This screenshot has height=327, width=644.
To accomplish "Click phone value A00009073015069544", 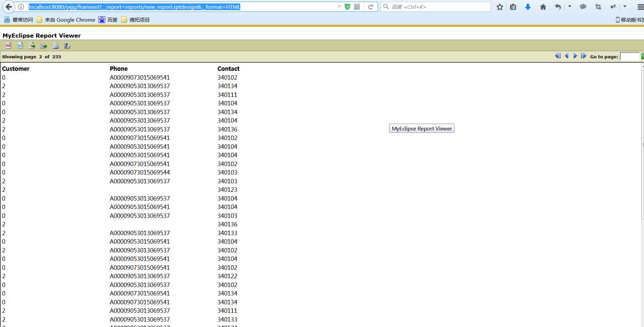I will [140, 172].
